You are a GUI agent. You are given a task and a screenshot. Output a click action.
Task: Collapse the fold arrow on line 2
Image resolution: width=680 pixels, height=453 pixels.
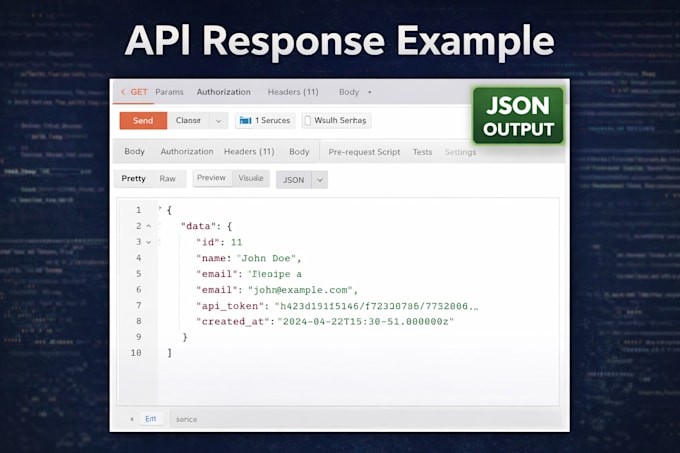pyautogui.click(x=149, y=226)
